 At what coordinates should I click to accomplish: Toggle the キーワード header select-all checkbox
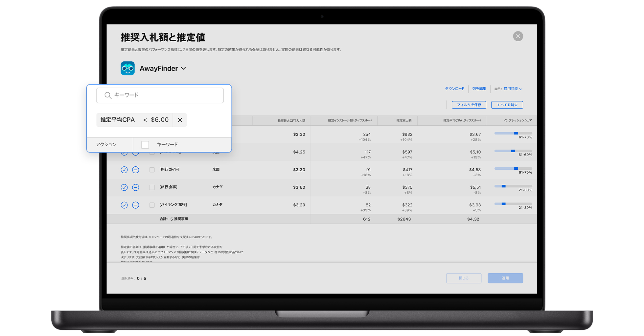[145, 145]
